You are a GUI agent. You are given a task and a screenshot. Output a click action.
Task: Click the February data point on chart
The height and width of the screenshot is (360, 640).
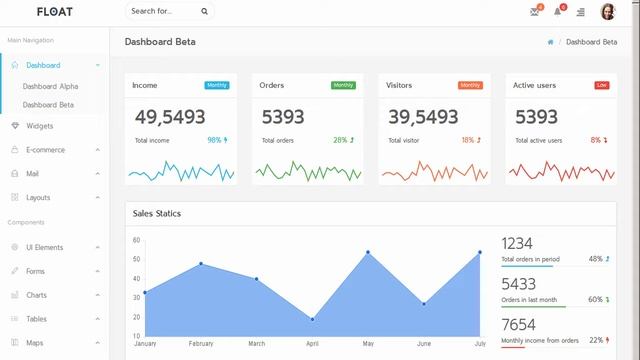click(201, 264)
